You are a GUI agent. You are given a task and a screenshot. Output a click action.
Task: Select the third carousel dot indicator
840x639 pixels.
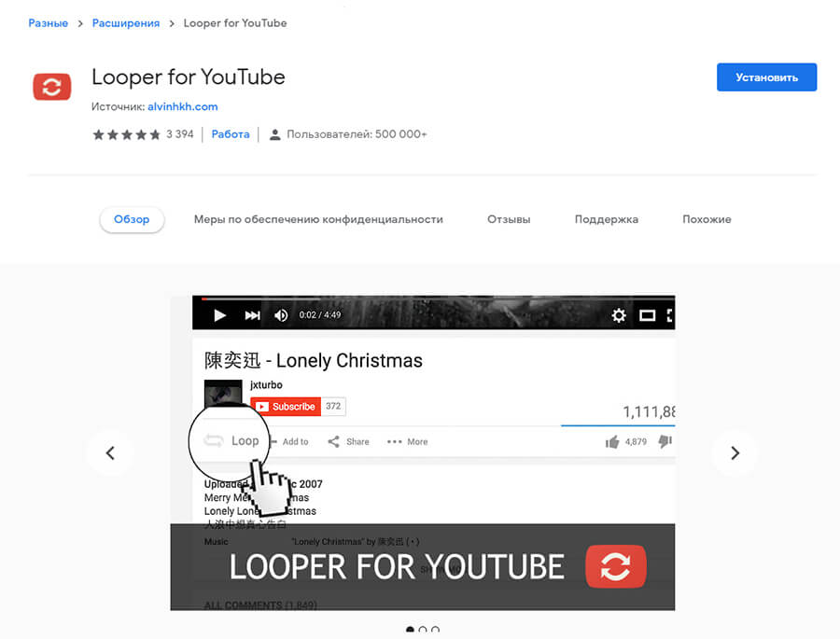(x=435, y=630)
